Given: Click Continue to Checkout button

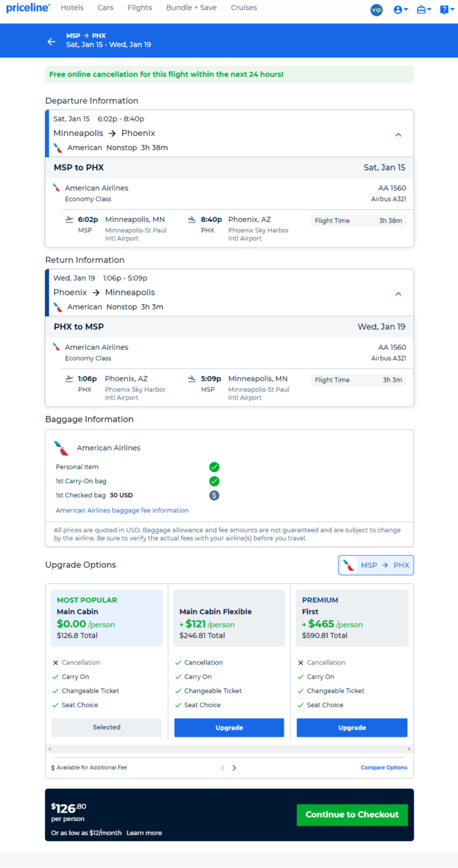Looking at the screenshot, I should (x=352, y=815).
